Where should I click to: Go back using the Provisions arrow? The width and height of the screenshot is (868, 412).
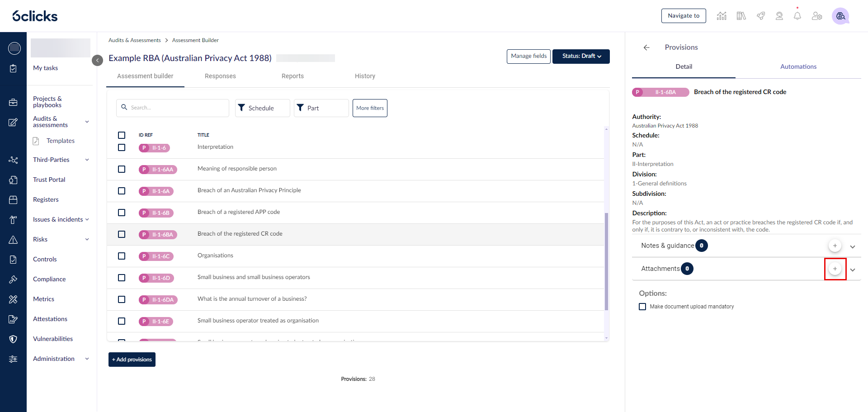[646, 47]
